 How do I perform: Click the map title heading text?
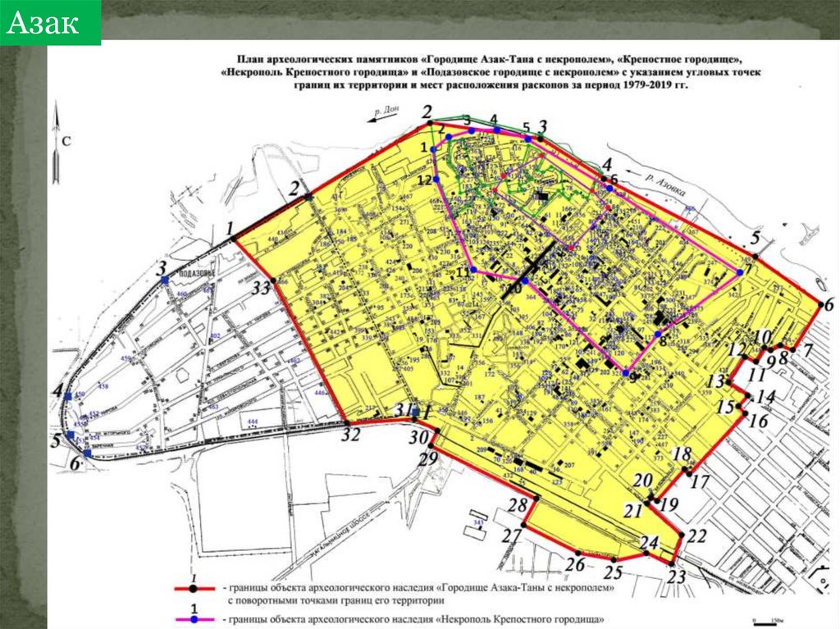click(x=491, y=71)
